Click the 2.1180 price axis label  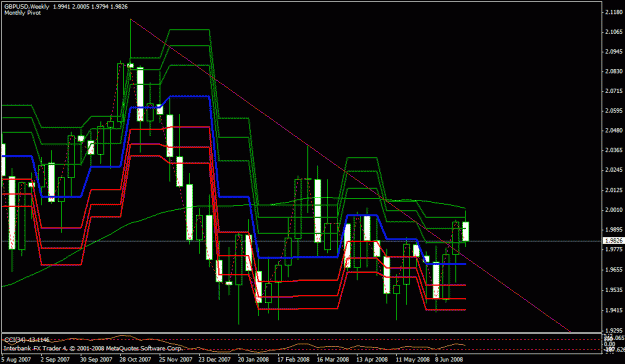[614, 12]
